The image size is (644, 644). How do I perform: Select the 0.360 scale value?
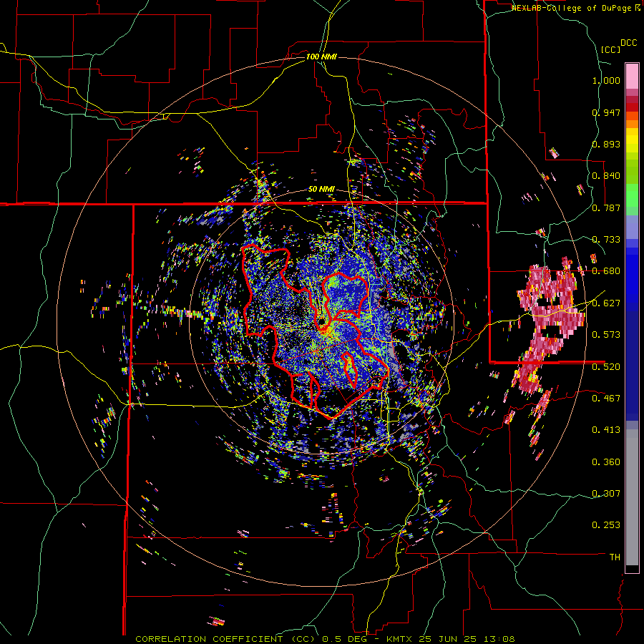tap(606, 462)
